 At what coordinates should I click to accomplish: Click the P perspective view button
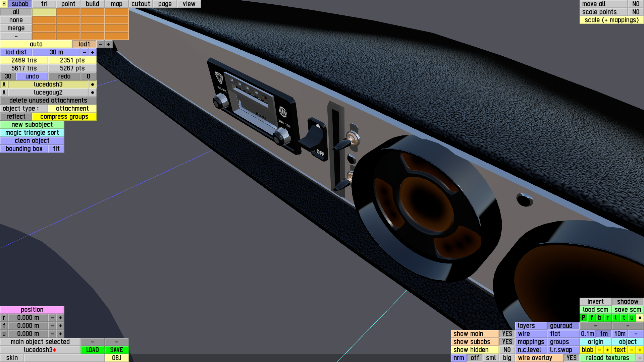[x=583, y=318]
